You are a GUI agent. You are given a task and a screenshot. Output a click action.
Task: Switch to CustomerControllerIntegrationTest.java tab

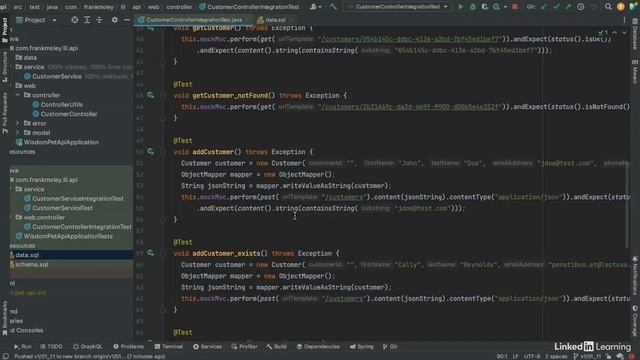194,20
